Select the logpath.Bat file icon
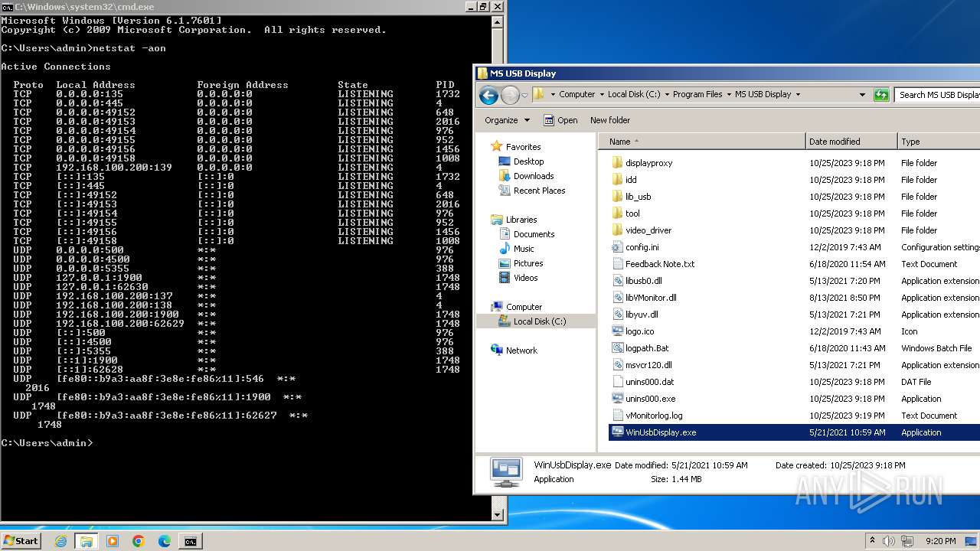This screenshot has width=980, height=551. (x=618, y=348)
